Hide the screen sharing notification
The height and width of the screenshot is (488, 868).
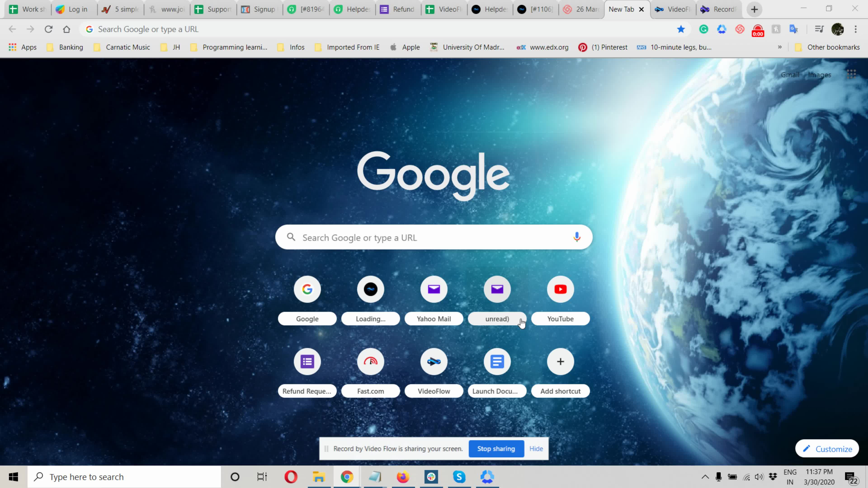(536, 449)
